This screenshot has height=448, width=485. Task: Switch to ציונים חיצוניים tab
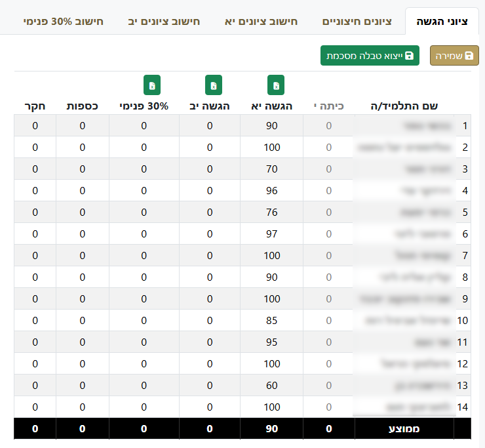(357, 22)
